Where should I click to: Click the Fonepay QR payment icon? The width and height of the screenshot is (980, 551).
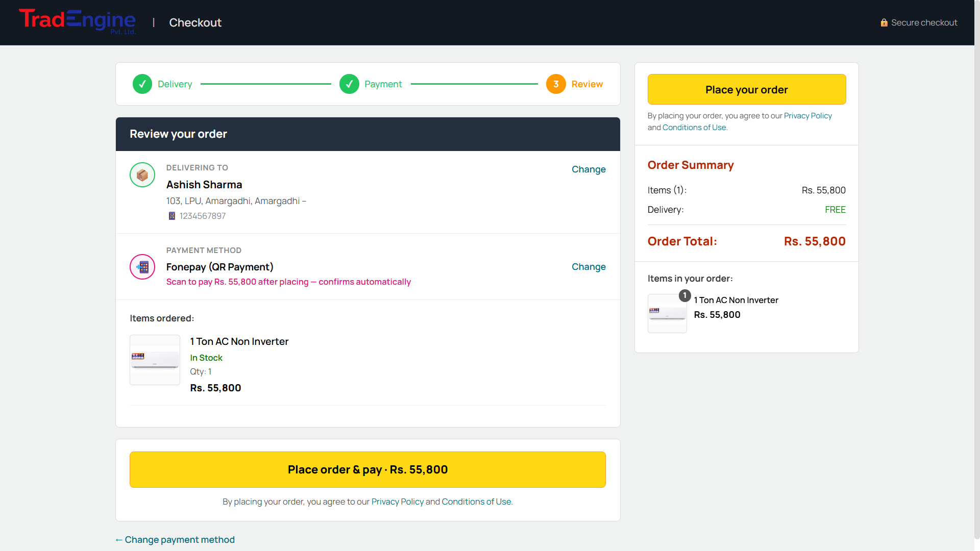(x=142, y=267)
